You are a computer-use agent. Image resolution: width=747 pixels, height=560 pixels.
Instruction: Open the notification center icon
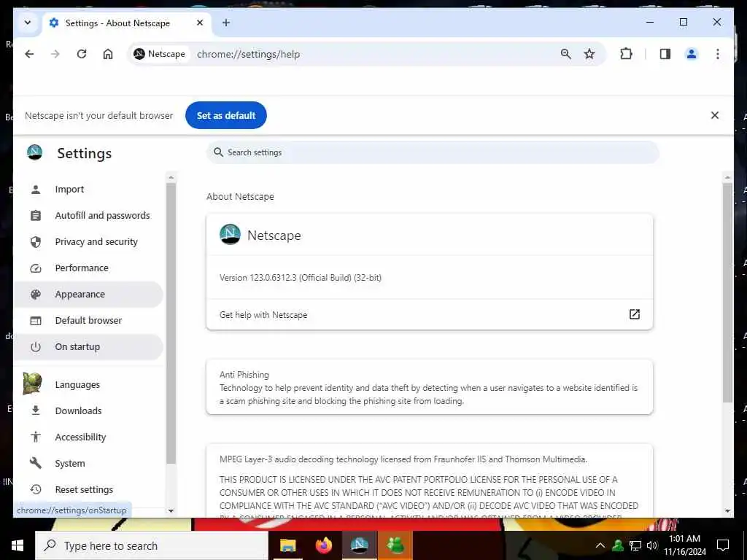pos(723,545)
